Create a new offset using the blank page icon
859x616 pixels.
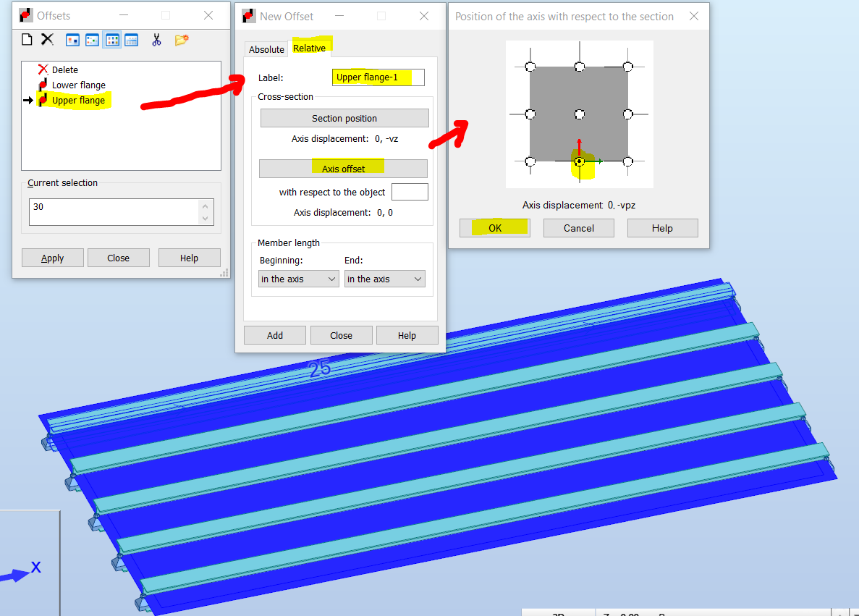coord(27,39)
